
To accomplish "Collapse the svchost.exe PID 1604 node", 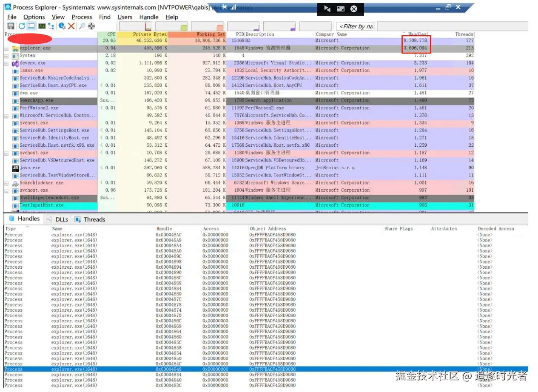I will [x=6, y=190].
